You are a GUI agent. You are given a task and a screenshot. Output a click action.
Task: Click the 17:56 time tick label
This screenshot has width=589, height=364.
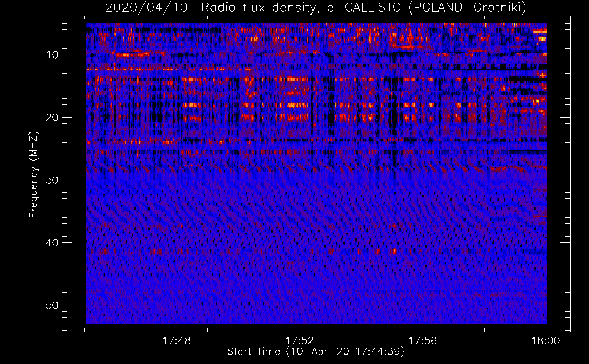tap(423, 341)
